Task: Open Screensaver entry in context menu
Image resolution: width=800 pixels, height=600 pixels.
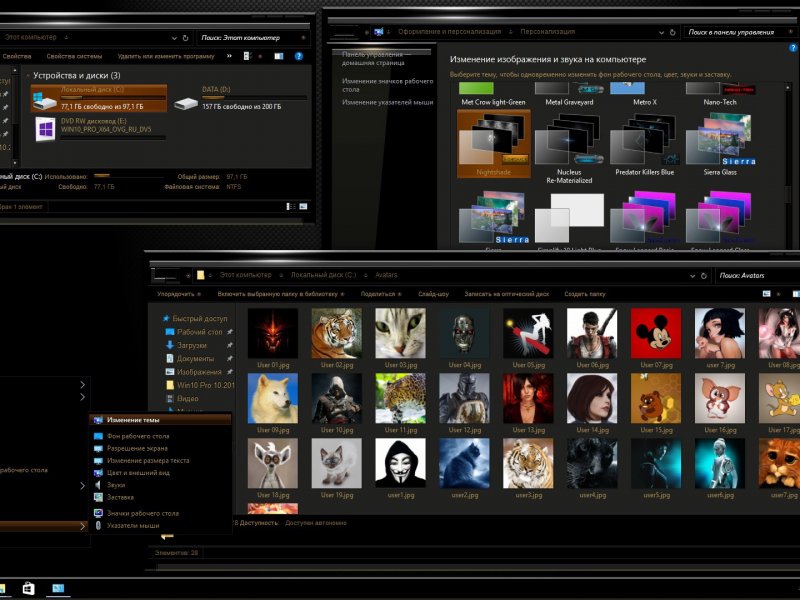Action: (x=120, y=497)
